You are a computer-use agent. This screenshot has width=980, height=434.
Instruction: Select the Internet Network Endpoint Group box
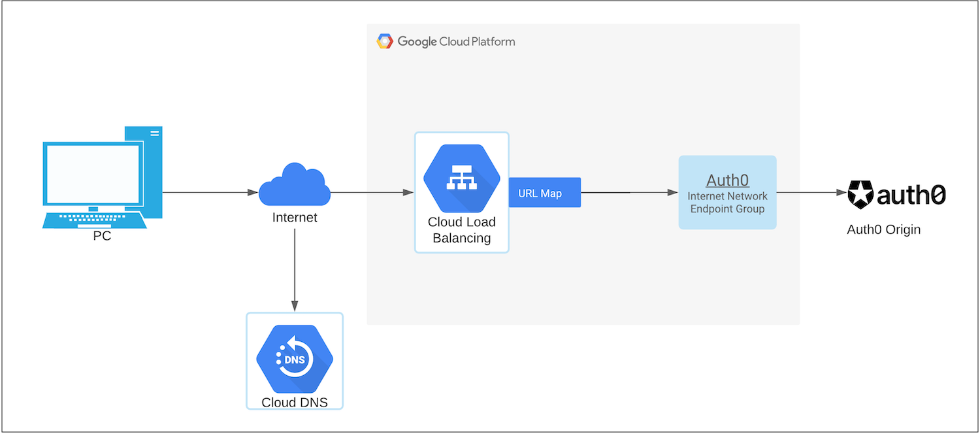coord(727,192)
